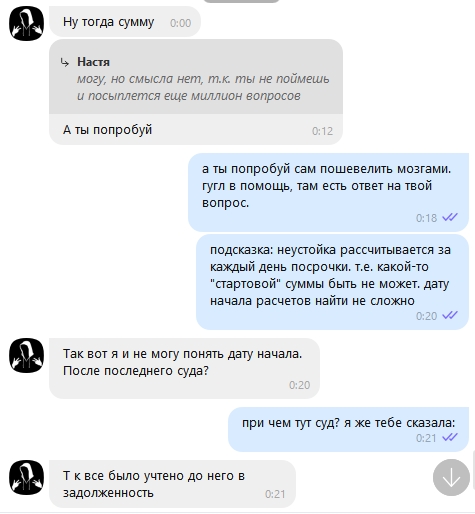
Task: Select message about гугл в помощь
Action: (328, 193)
